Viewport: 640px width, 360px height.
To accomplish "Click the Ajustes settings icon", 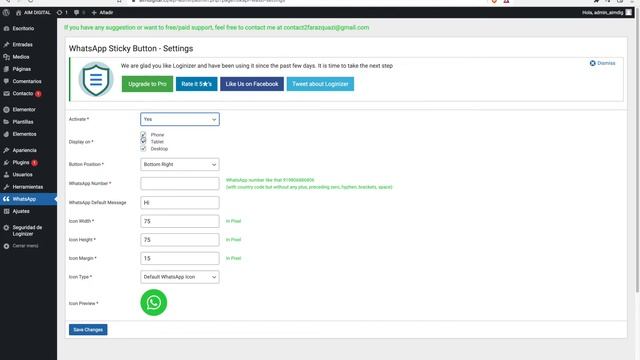I will point(6,211).
